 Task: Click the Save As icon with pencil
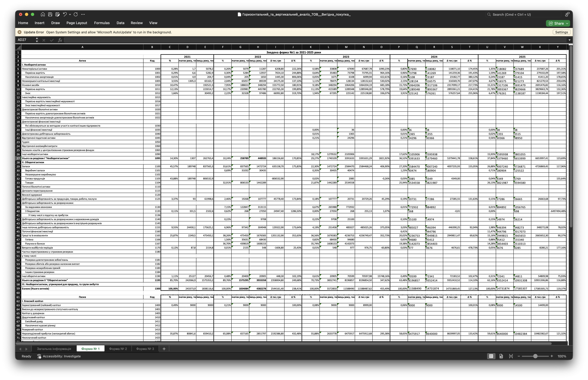point(57,14)
